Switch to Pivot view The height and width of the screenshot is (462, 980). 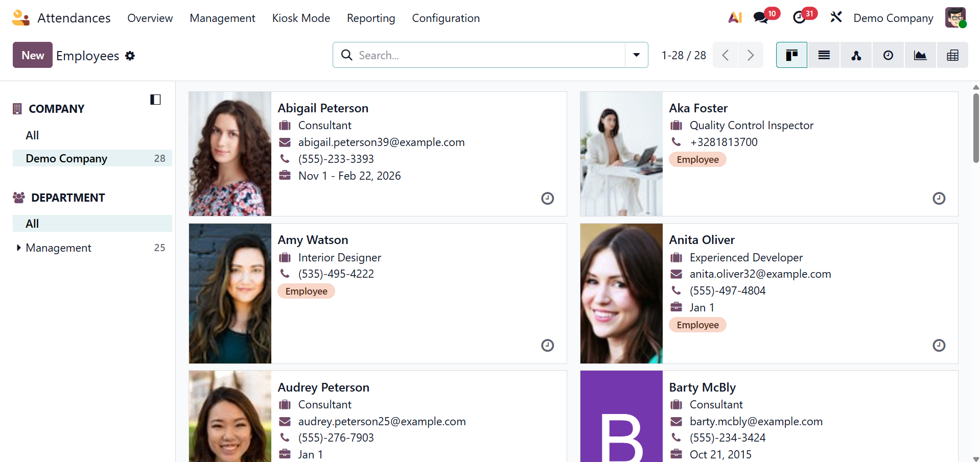pos(952,55)
